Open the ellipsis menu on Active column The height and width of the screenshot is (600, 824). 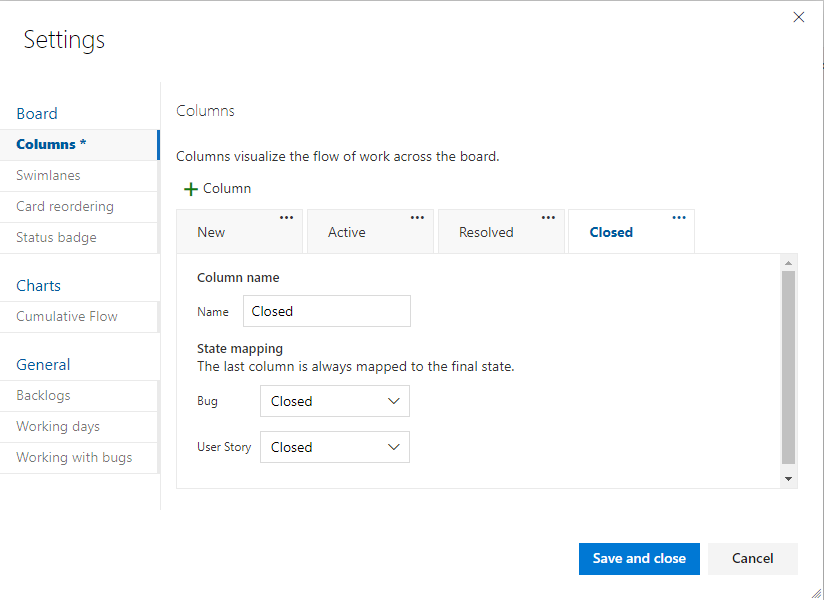click(417, 218)
